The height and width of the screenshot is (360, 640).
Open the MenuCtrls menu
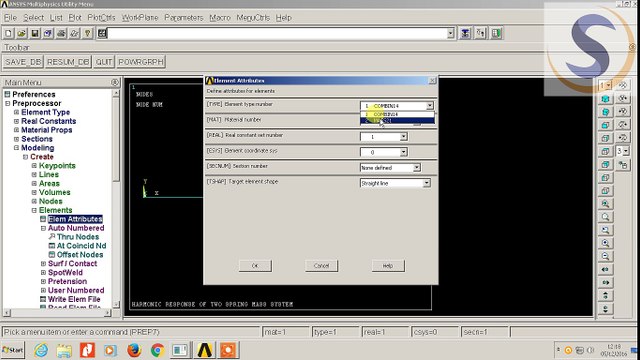[x=253, y=18]
